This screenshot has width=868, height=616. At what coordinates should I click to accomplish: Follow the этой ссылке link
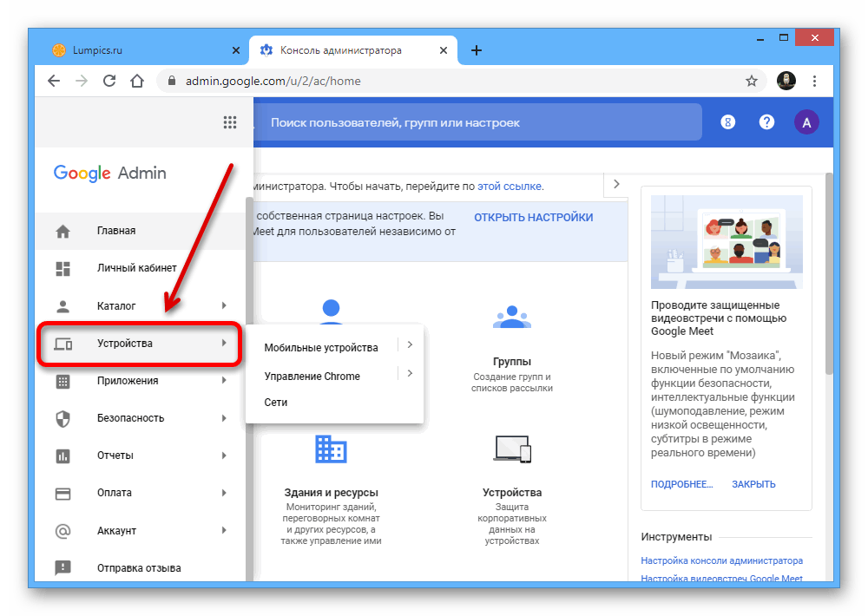[x=510, y=187]
